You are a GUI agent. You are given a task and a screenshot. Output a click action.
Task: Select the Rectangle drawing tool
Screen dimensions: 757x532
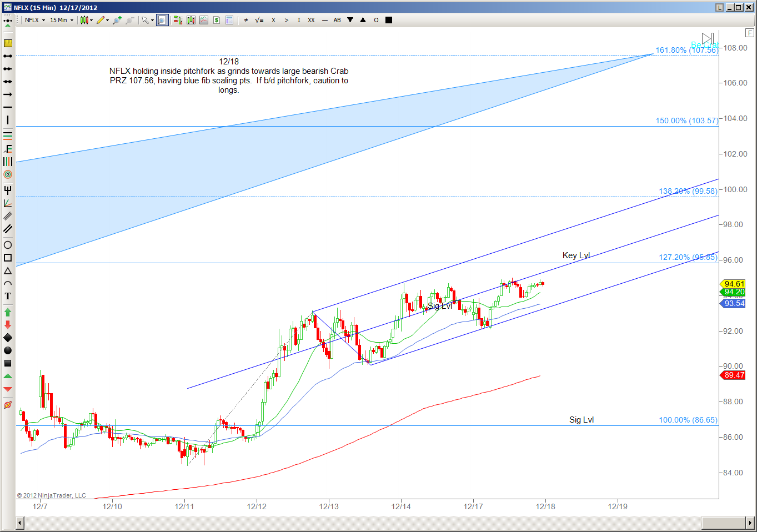[x=8, y=258]
